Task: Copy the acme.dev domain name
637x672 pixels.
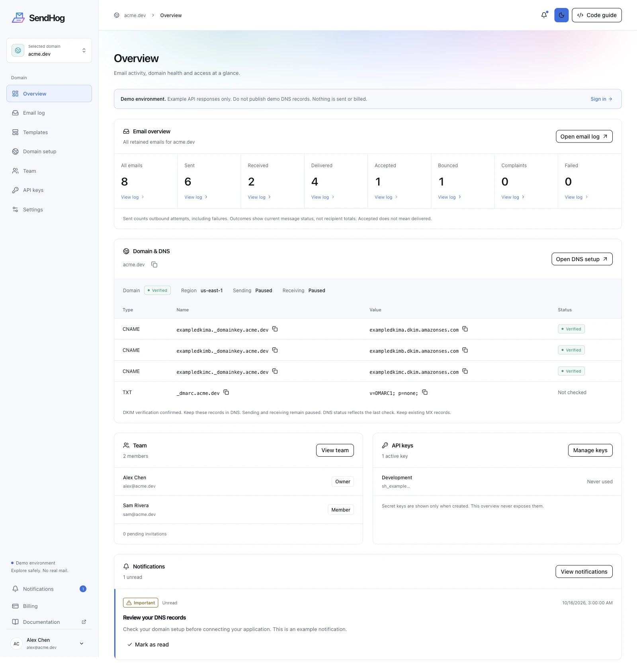Action: (x=154, y=265)
